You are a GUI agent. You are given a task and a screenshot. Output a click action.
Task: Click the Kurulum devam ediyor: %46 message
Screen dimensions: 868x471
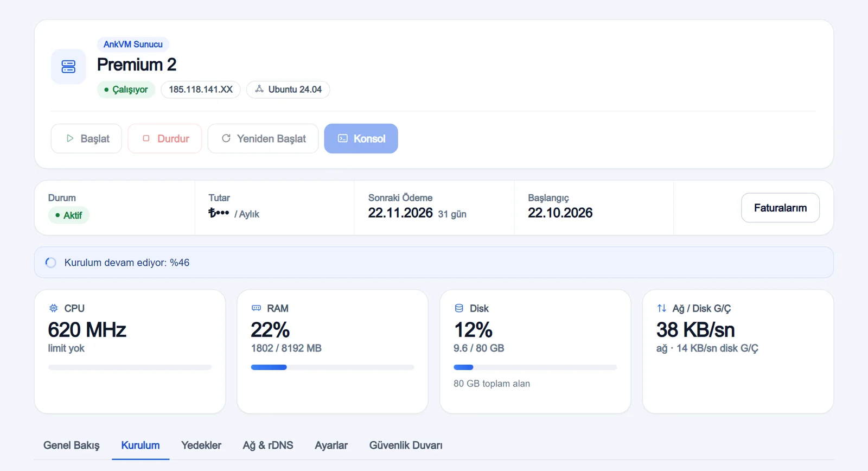click(x=127, y=263)
